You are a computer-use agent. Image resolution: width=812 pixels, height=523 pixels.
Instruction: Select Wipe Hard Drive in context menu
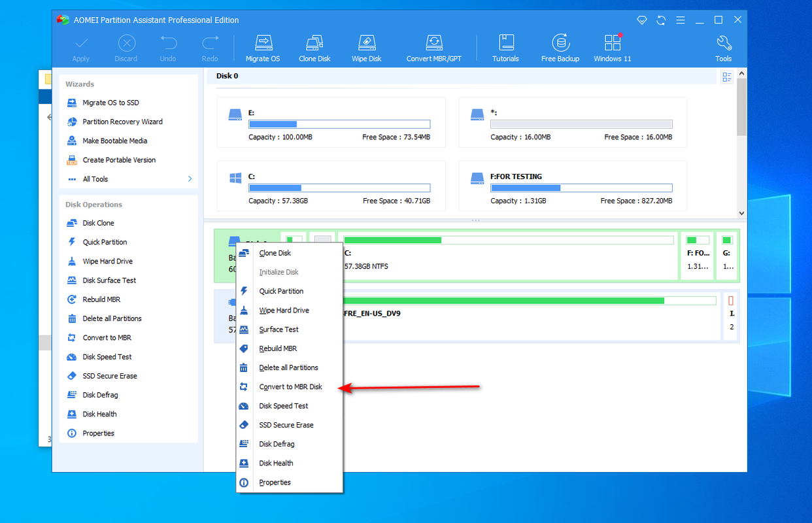(290, 311)
